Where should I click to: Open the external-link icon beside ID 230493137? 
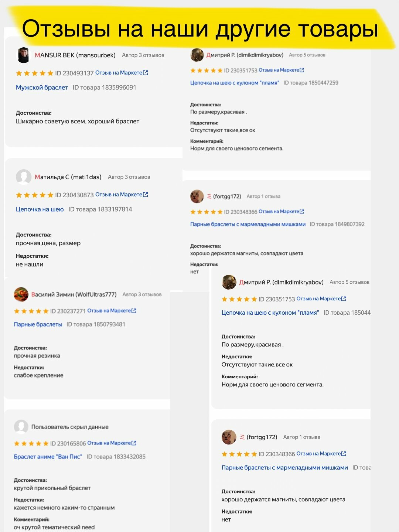tap(146, 73)
